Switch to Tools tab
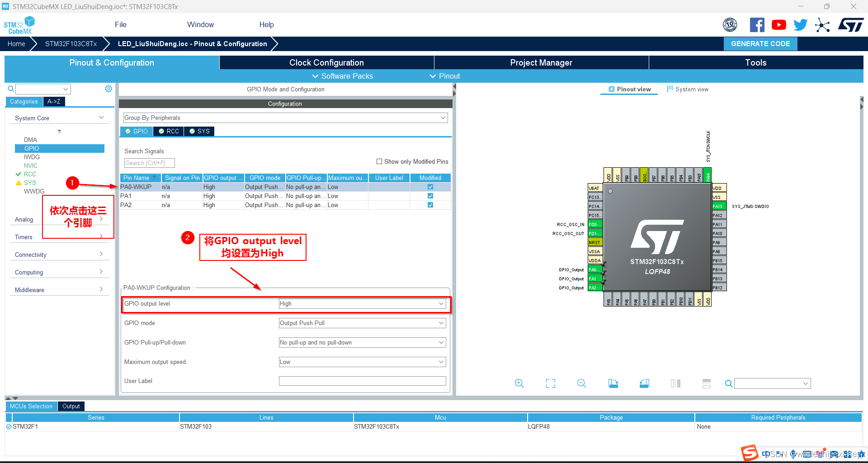 pos(756,62)
